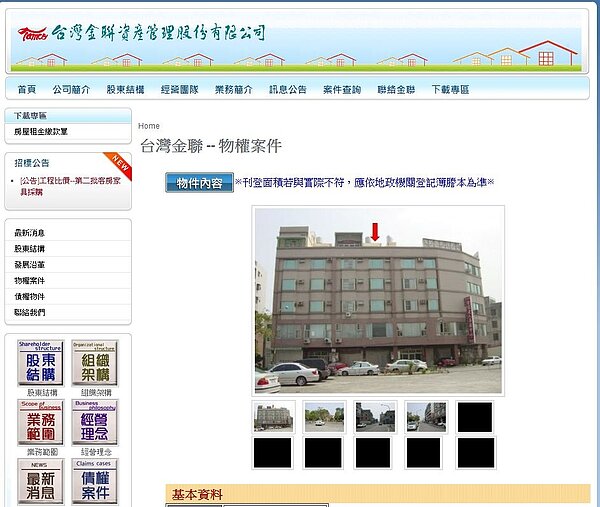
Task: Select 物權案件 in the sidebar list
Action: 29,280
